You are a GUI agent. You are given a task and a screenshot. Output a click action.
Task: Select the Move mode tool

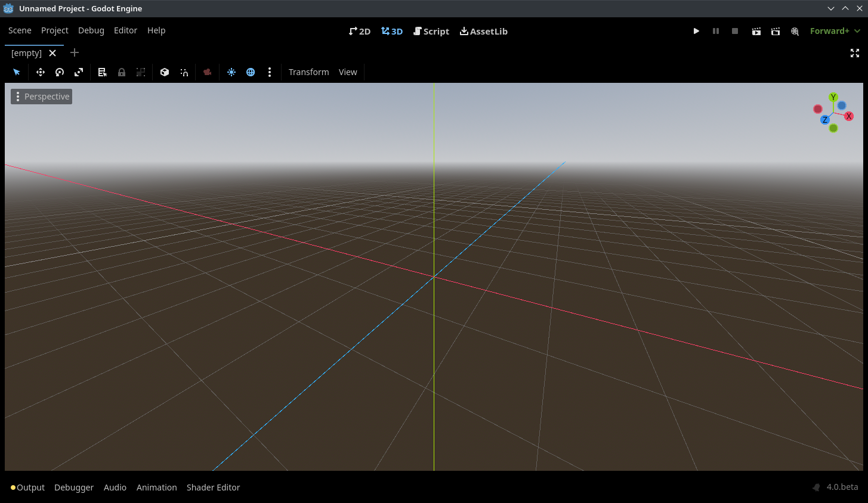tap(40, 72)
